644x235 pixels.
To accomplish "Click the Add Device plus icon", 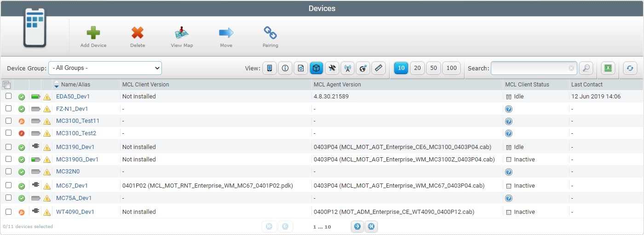I will click(93, 33).
